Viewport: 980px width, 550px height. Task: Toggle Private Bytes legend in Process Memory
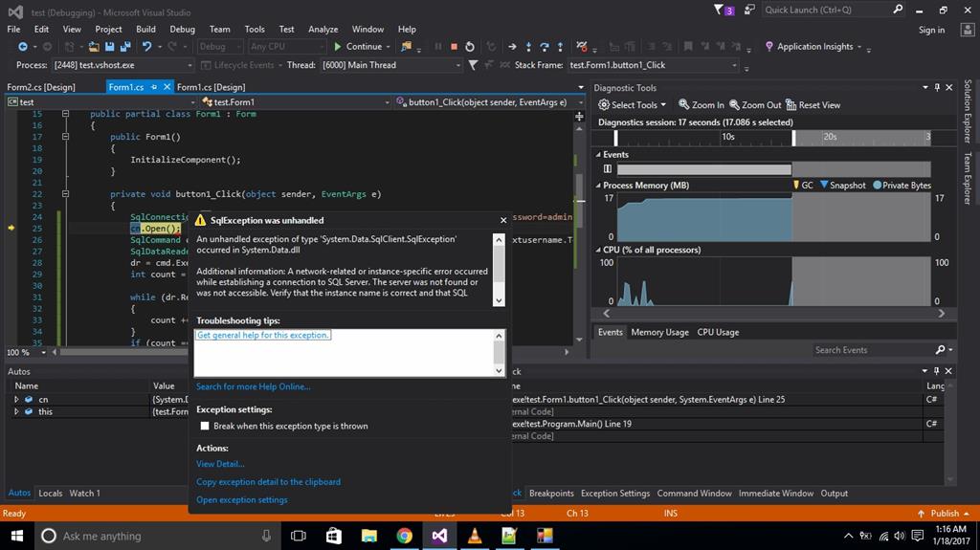pyautogui.click(x=902, y=185)
